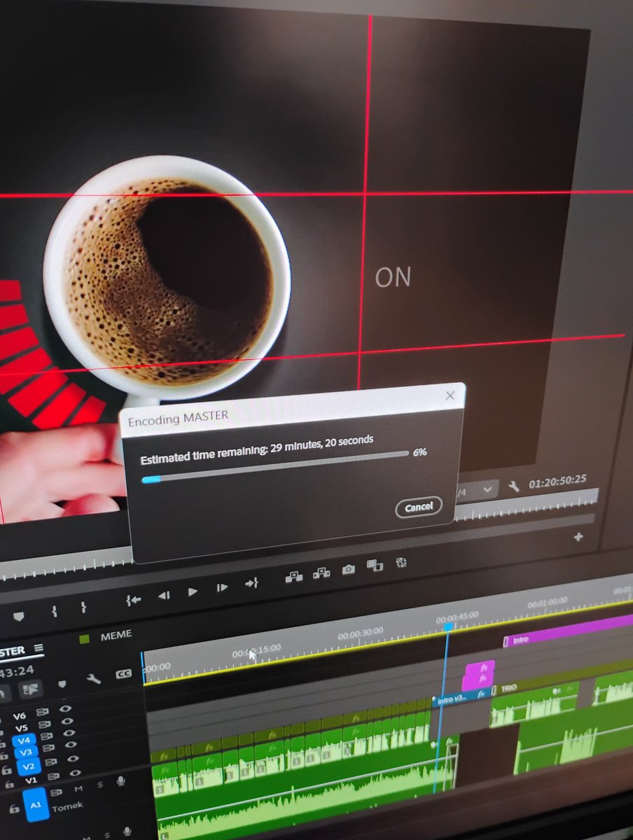This screenshot has width=633, height=840.
Task: Hide track V4 with its eye icon
Action: point(69,733)
